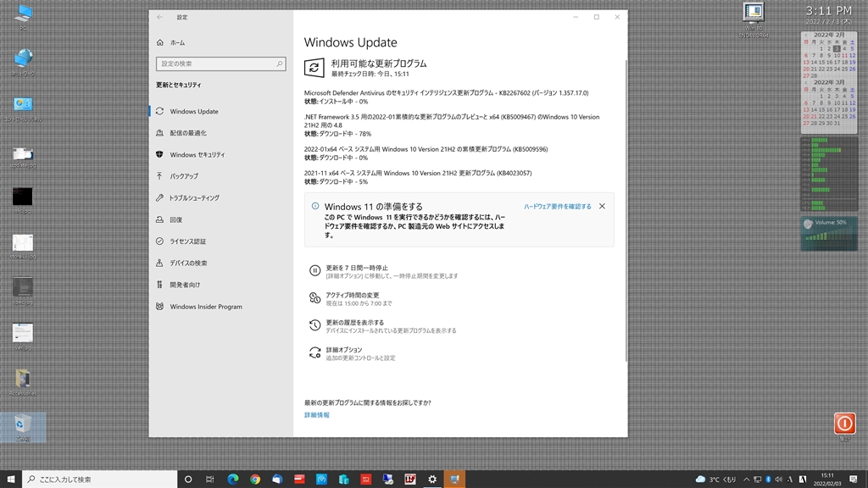The width and height of the screenshot is (868, 488).
Task: Select update.jpg on the desktop
Action: (23, 157)
